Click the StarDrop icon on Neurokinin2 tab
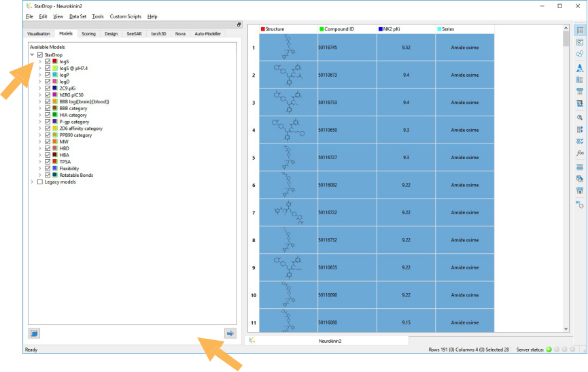This screenshot has height=372, width=588. pos(252,341)
